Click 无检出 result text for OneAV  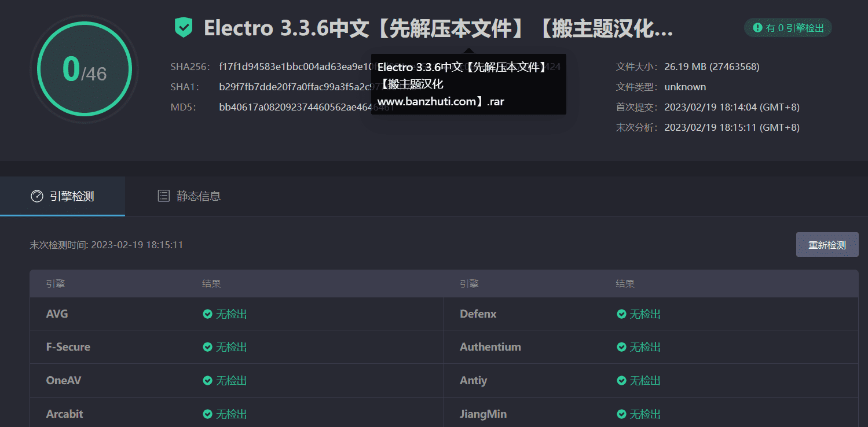click(x=232, y=381)
